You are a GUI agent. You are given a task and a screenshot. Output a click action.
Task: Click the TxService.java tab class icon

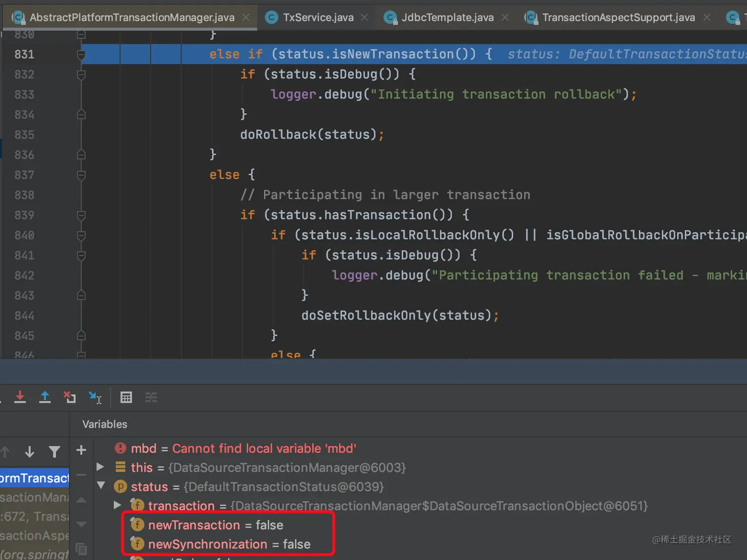pos(272,18)
